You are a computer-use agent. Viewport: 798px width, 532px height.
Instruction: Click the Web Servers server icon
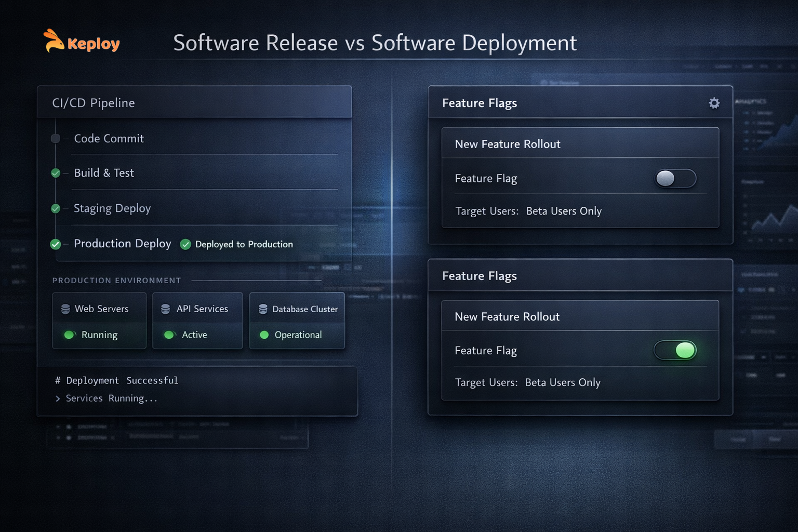tap(64, 308)
